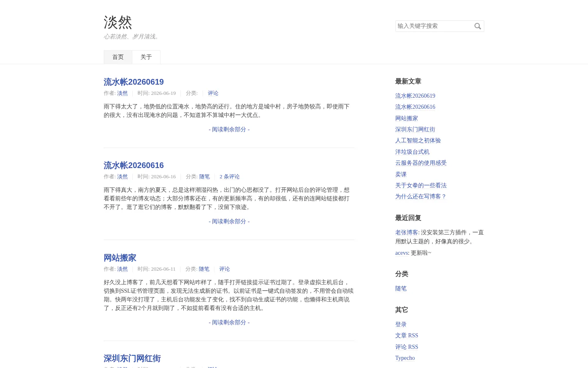Click the search magnifier icon

click(478, 26)
